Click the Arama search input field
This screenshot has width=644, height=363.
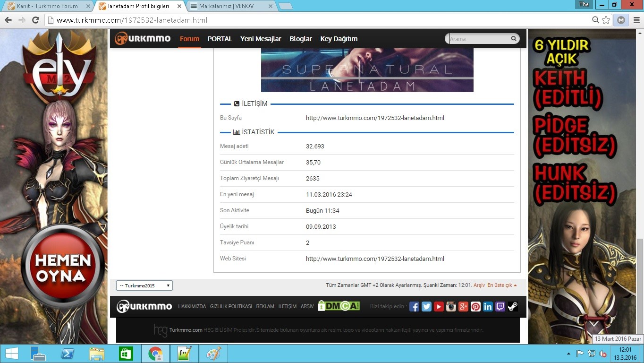[479, 39]
